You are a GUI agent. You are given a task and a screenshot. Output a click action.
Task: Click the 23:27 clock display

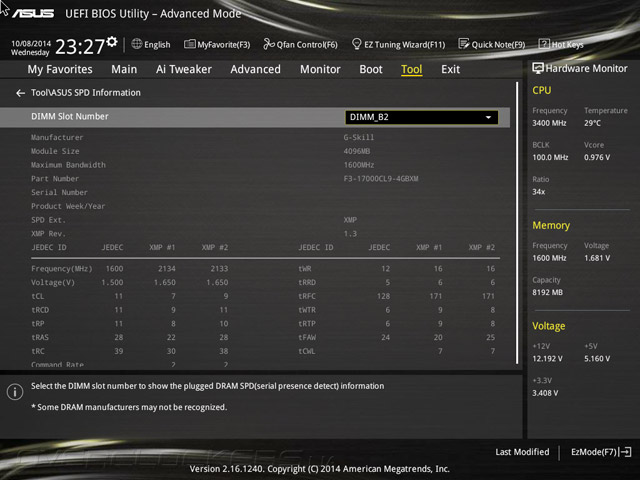pos(80,47)
